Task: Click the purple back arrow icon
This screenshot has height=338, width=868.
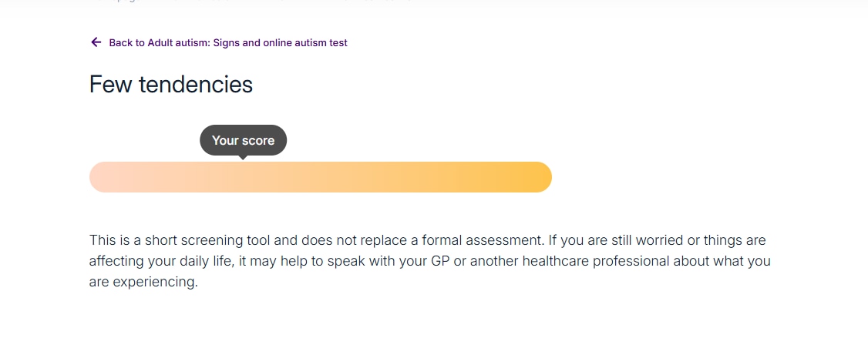Action: coord(96,42)
